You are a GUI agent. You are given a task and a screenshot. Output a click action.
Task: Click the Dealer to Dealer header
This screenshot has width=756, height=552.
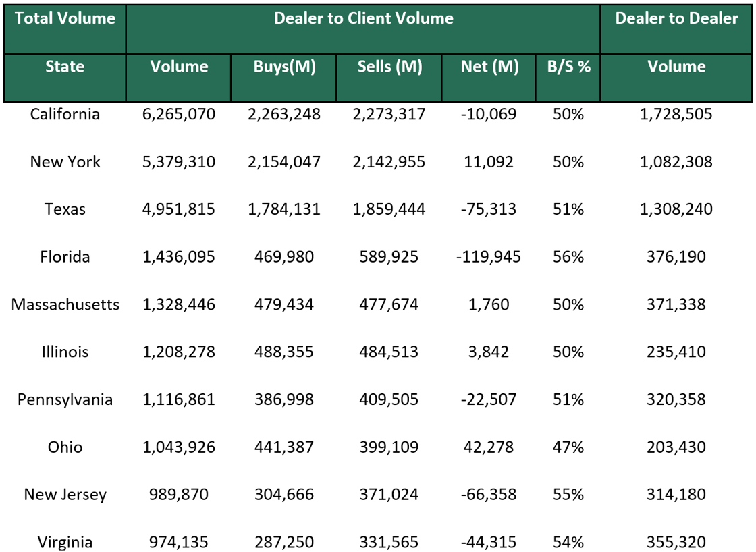click(676, 18)
